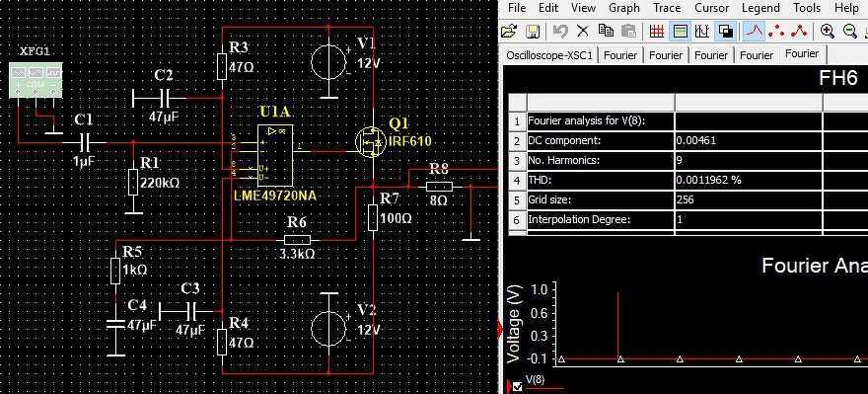868x394 pixels.
Task: Toggle the red Show Grid icon
Action: coord(657,31)
